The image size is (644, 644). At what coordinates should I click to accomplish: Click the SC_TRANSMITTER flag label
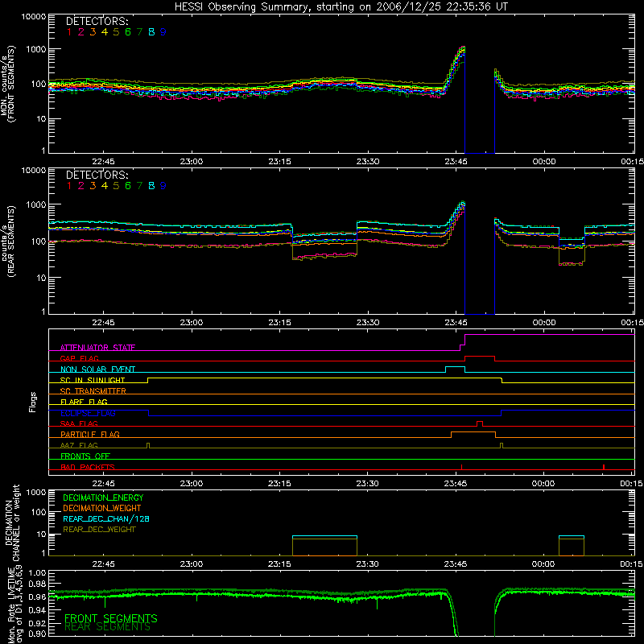click(93, 390)
